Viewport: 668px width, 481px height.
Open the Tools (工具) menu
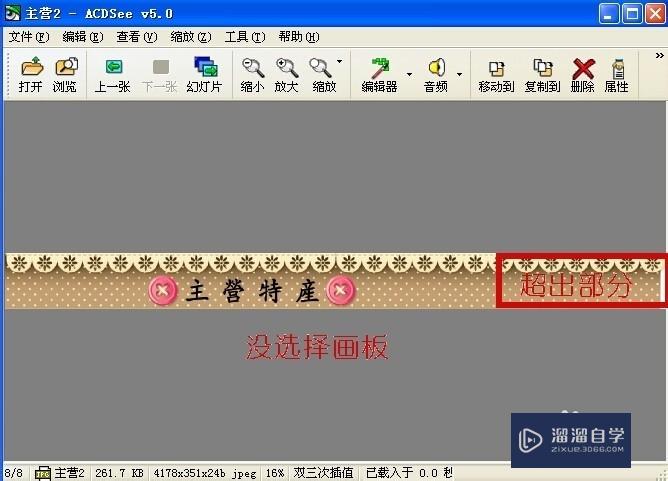(x=245, y=37)
